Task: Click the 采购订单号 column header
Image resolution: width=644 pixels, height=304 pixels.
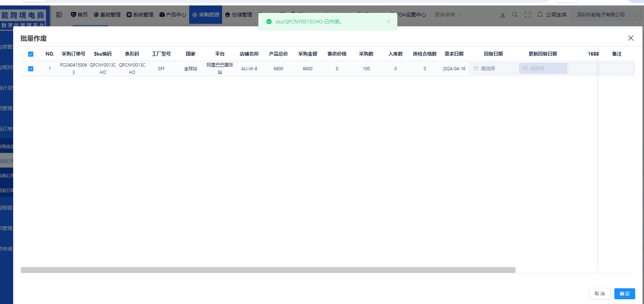Action: click(x=74, y=54)
